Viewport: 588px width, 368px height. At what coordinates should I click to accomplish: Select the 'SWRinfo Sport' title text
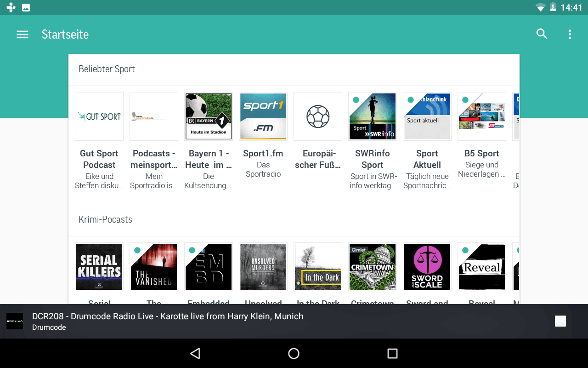pos(373,159)
